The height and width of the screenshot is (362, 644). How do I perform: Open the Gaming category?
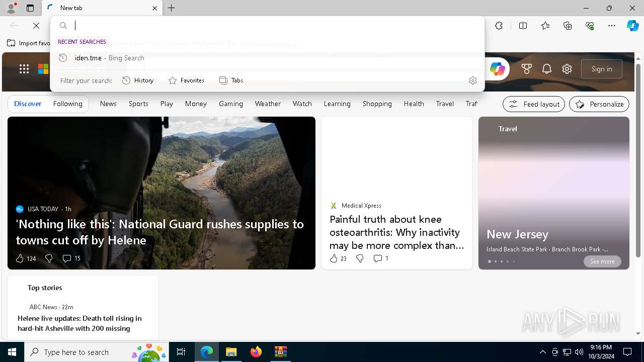tap(231, 104)
